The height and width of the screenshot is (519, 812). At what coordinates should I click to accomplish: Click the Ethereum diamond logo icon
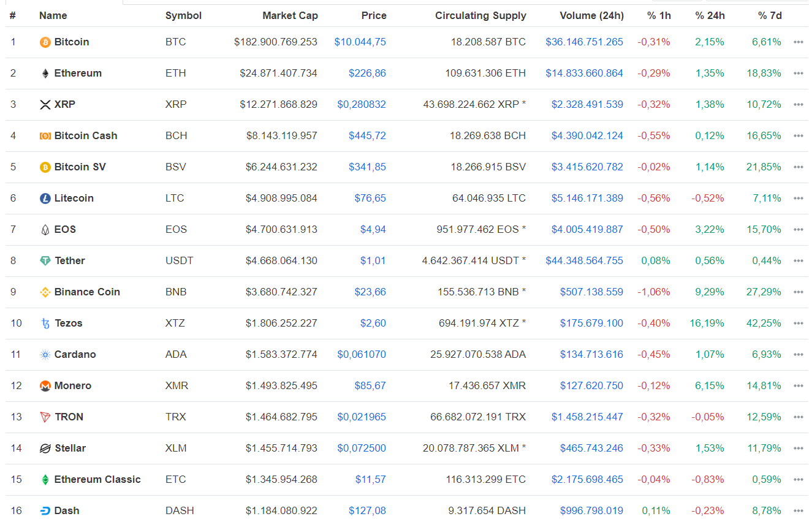45,74
